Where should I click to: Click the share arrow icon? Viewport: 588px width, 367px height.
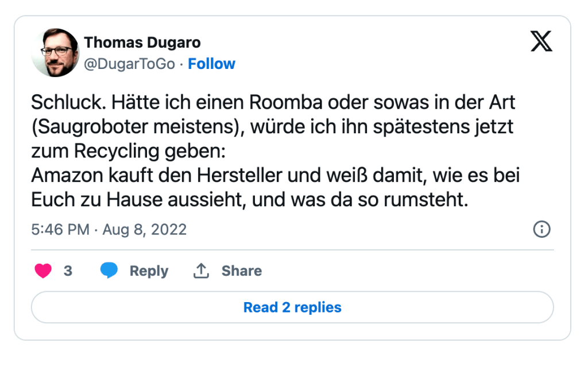pos(201,271)
